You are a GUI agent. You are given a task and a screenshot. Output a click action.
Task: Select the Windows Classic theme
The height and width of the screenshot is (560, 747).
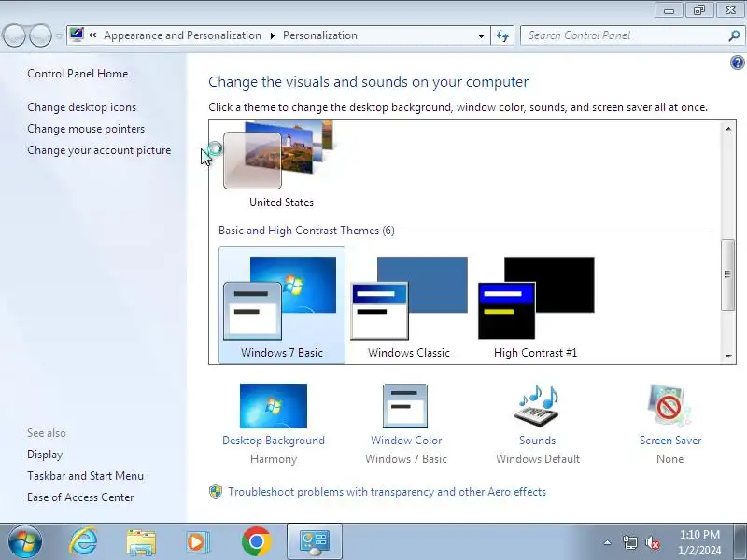pos(409,305)
